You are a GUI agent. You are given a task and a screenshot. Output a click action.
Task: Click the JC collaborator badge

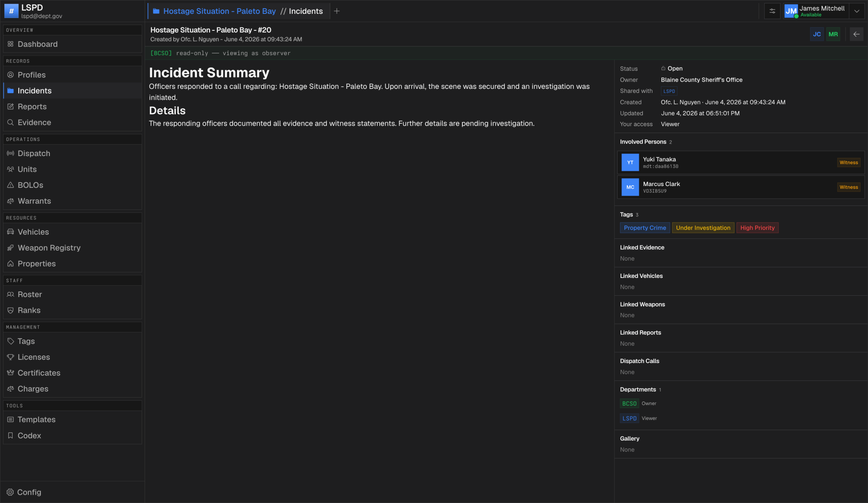coord(817,34)
